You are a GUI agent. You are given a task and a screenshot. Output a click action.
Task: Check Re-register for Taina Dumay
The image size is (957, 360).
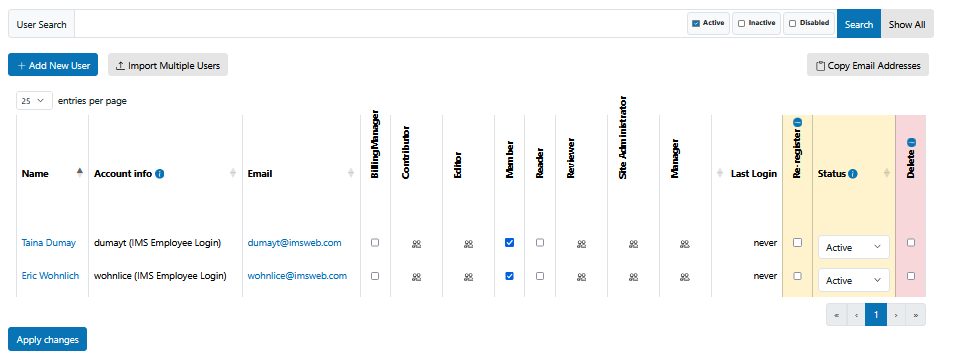[797, 242]
